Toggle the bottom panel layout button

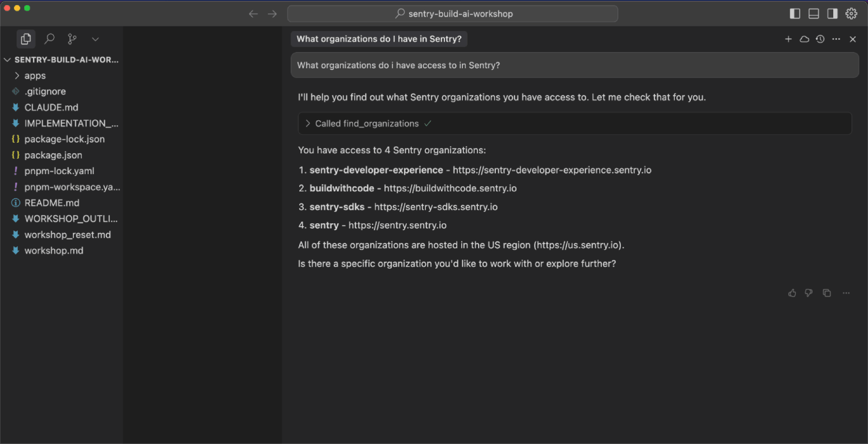tap(814, 14)
